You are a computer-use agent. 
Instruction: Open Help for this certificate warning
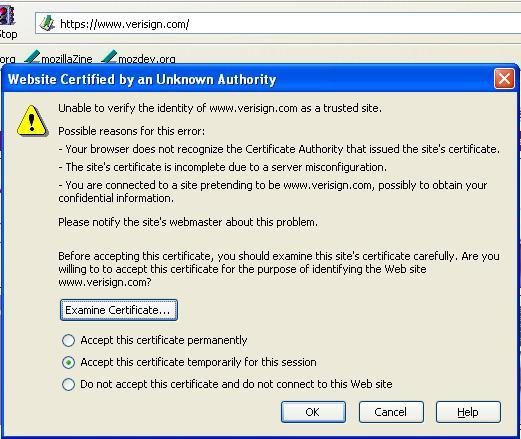pyautogui.click(x=468, y=412)
